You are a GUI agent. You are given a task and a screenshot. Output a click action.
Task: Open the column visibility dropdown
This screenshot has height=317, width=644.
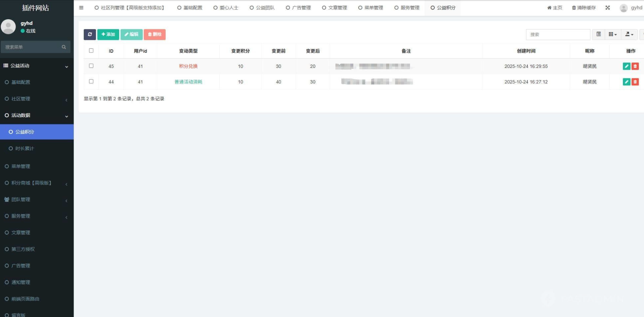[x=612, y=34]
